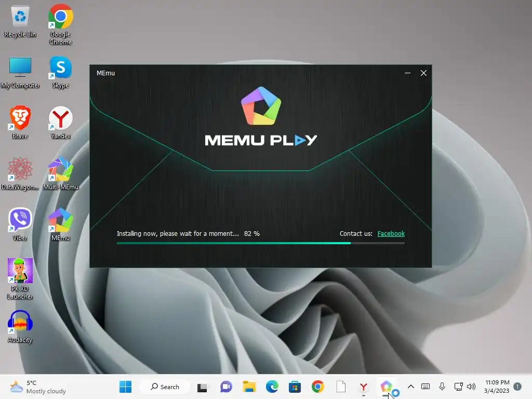
Task: Select the My Computer desktop icon
Action: pyautogui.click(x=20, y=73)
